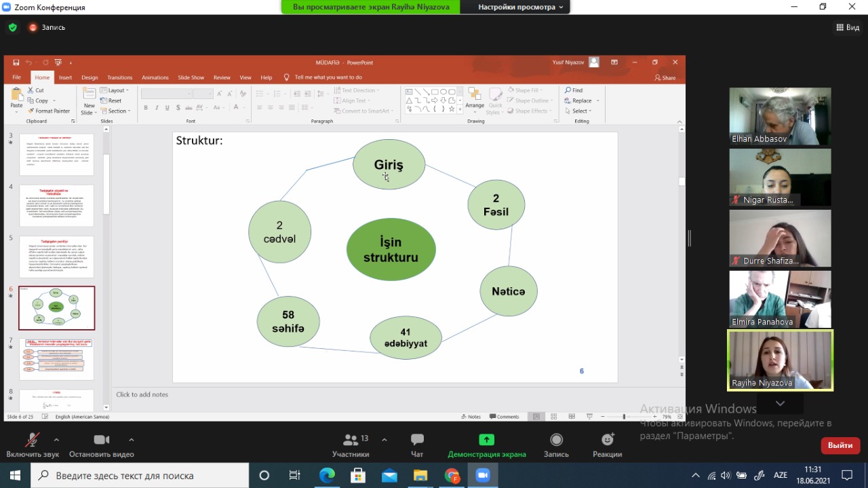Click the Запись record icon in toolbar
Viewport: 868px width, 488px height.
(x=556, y=440)
